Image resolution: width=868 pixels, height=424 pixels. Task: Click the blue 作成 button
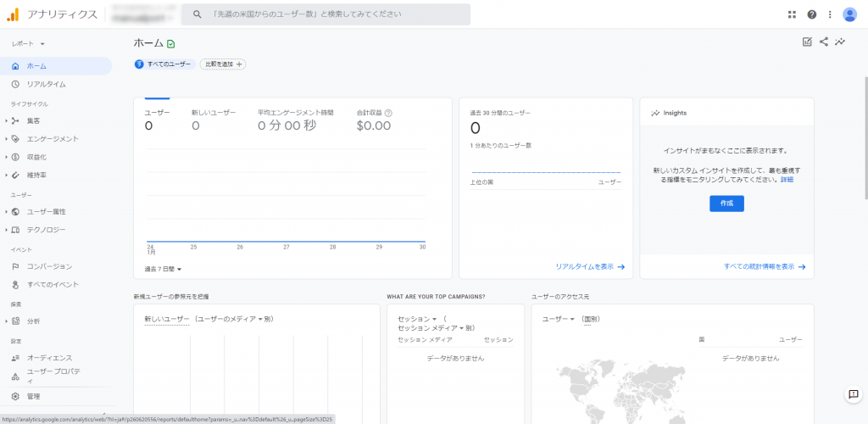pyautogui.click(x=726, y=204)
